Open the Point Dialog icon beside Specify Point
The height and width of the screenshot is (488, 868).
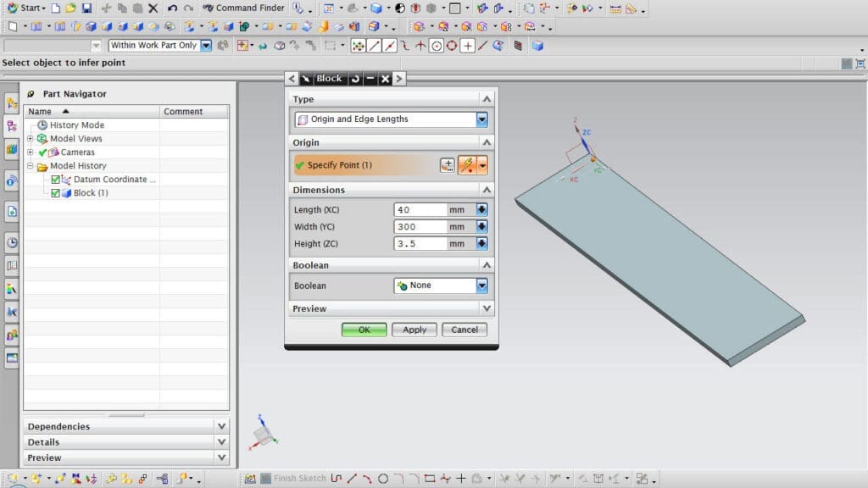tap(448, 165)
